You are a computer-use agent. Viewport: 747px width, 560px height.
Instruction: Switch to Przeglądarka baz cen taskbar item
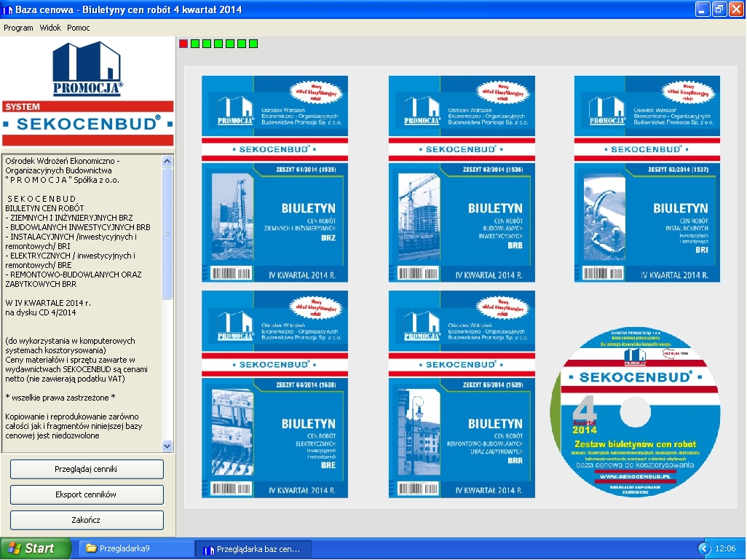pos(253,549)
